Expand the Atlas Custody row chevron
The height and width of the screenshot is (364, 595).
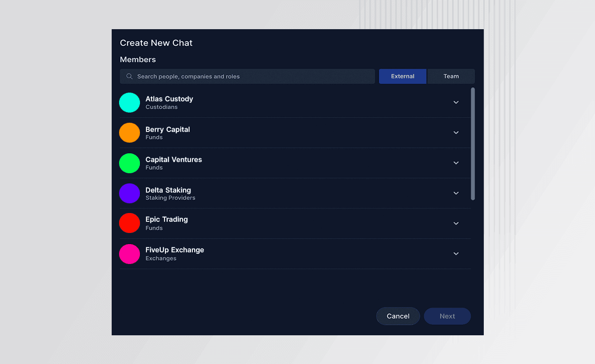pos(456,102)
